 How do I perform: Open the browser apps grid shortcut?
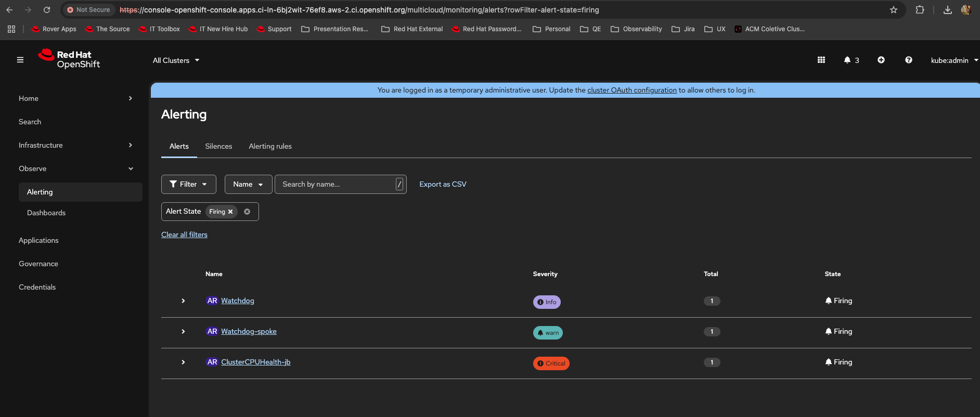click(11, 29)
